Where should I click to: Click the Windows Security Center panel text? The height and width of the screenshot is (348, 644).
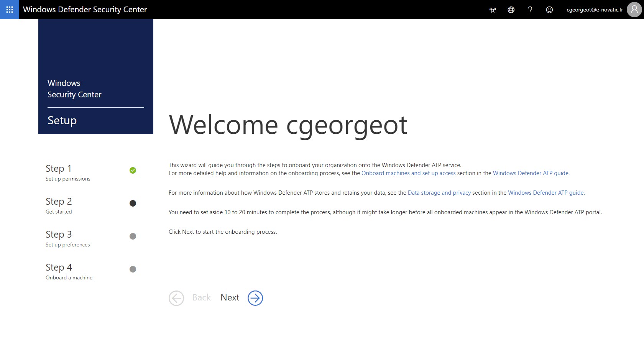pyautogui.click(x=74, y=89)
